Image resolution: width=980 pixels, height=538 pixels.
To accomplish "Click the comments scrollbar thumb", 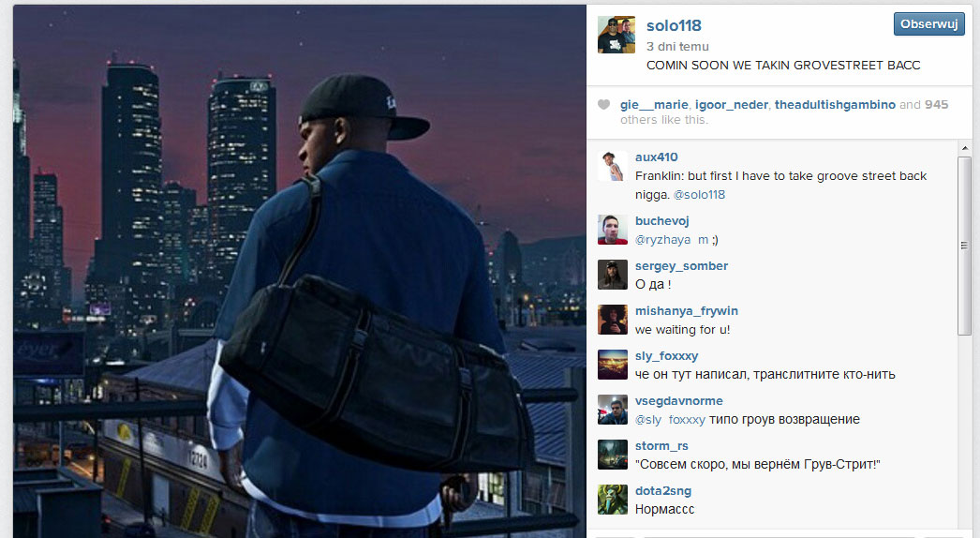I will click(964, 246).
